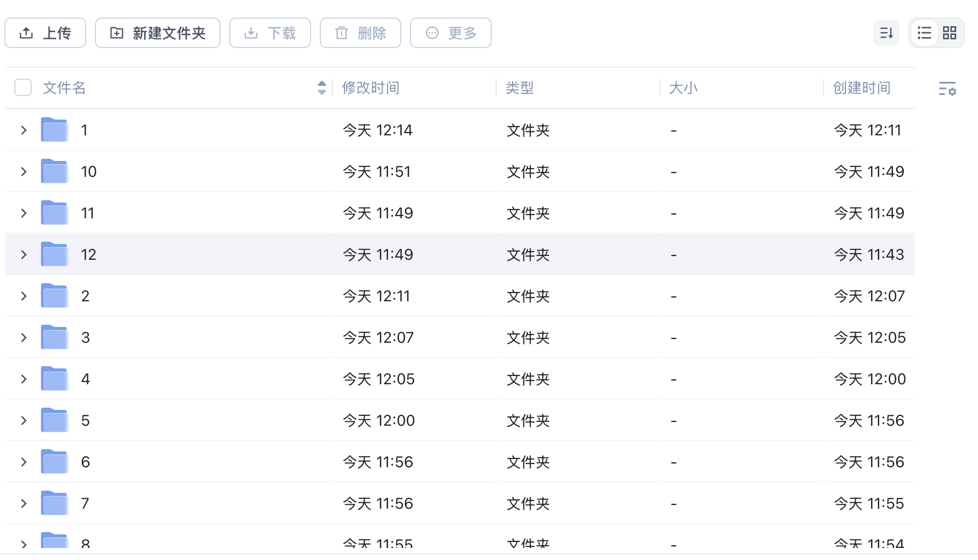The image size is (978, 560).
Task: Click the folder icon of folder 11
Action: pyautogui.click(x=55, y=213)
